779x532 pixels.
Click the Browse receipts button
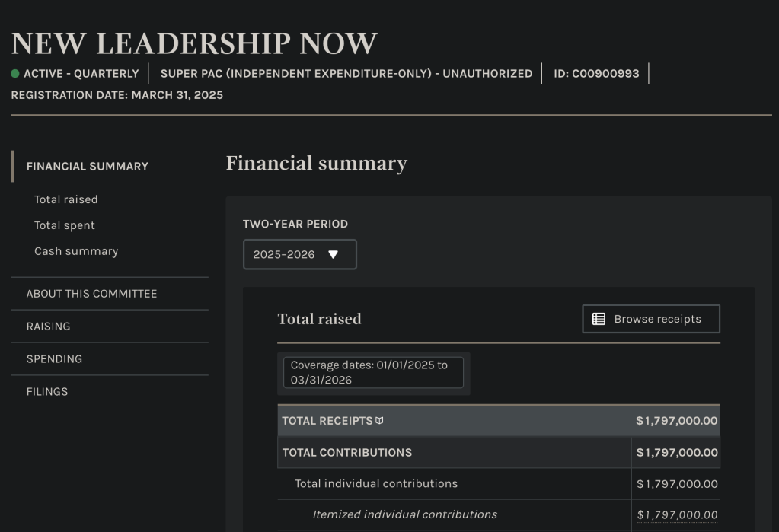tap(650, 319)
